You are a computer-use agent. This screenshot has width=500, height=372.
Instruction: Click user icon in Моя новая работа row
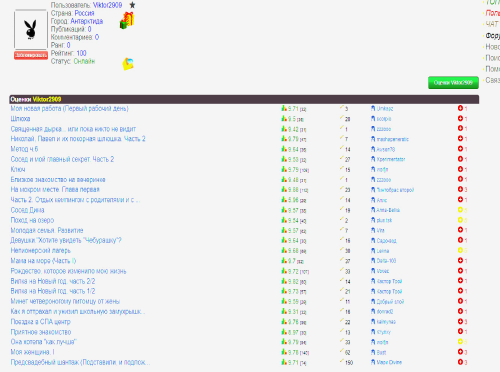[x=373, y=108]
